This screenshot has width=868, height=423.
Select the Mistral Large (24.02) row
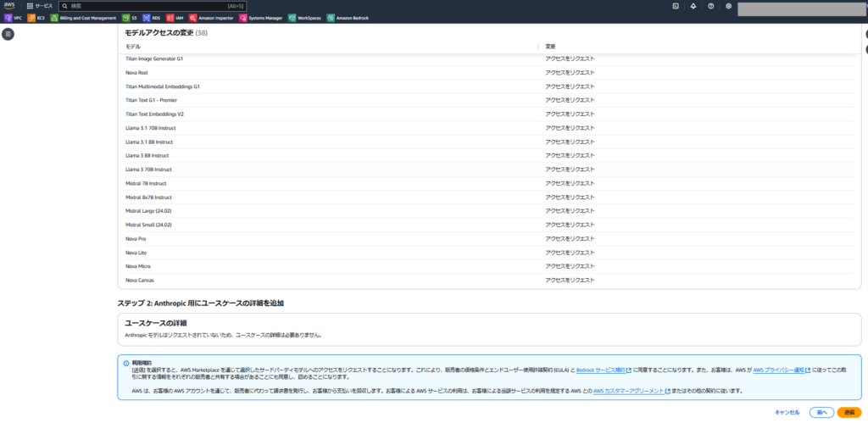(489, 211)
